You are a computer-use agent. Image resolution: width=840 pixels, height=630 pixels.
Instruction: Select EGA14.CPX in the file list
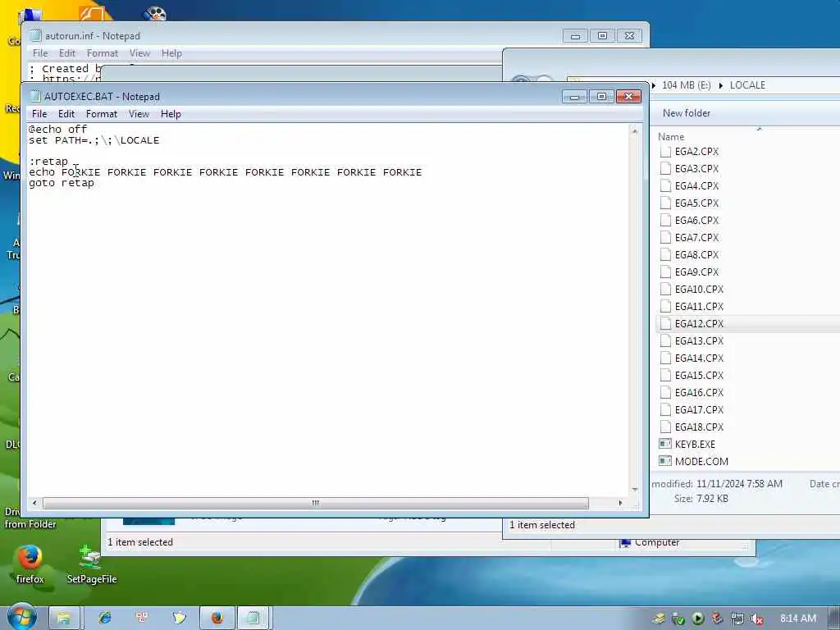point(699,358)
